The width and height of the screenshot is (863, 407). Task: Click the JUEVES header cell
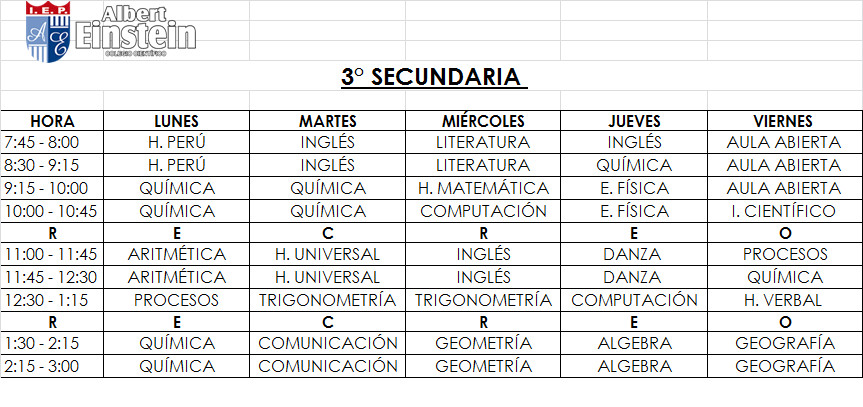click(634, 121)
